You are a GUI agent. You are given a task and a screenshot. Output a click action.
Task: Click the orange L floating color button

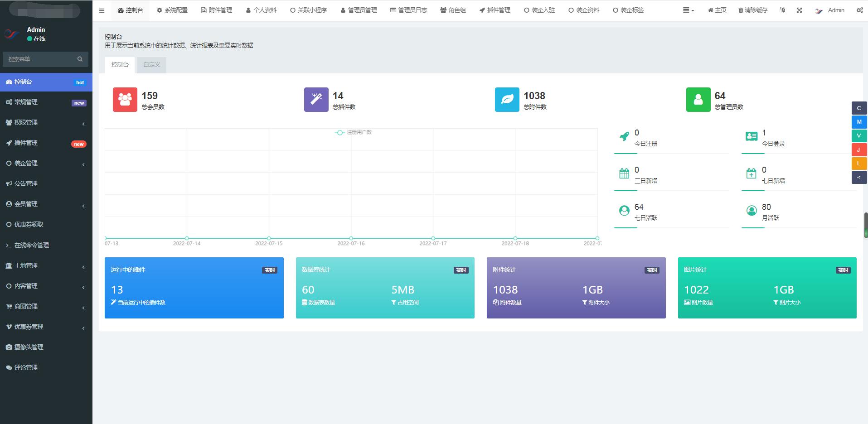858,164
